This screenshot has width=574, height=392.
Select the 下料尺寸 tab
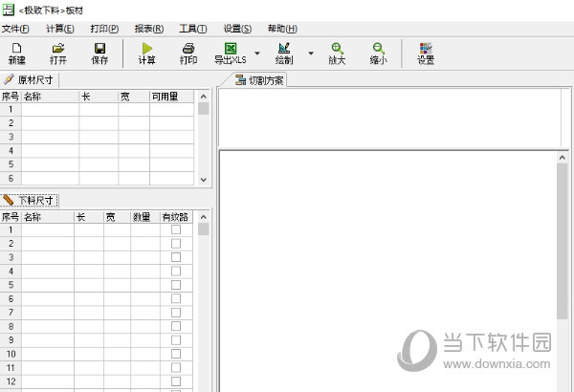tap(30, 200)
